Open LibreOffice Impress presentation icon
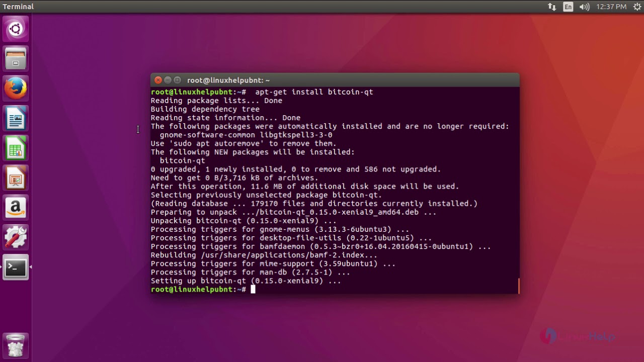This screenshot has width=644, height=362. 16,178
